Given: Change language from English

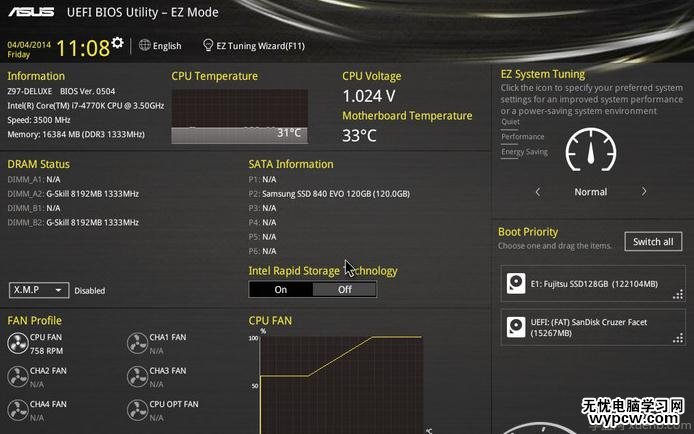Looking at the screenshot, I should (x=167, y=46).
